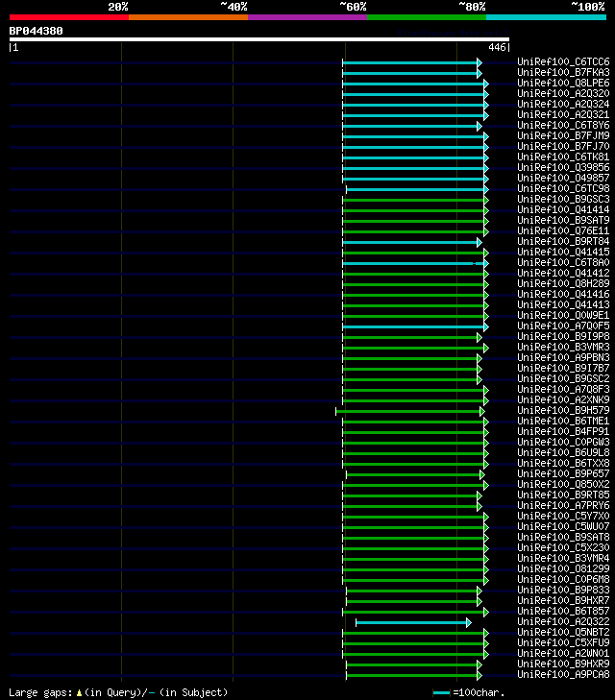This screenshot has width=615, height=700.
Task: Click the cyan alignment bar for UniRef100_C6TCC6
Action: [409, 62]
